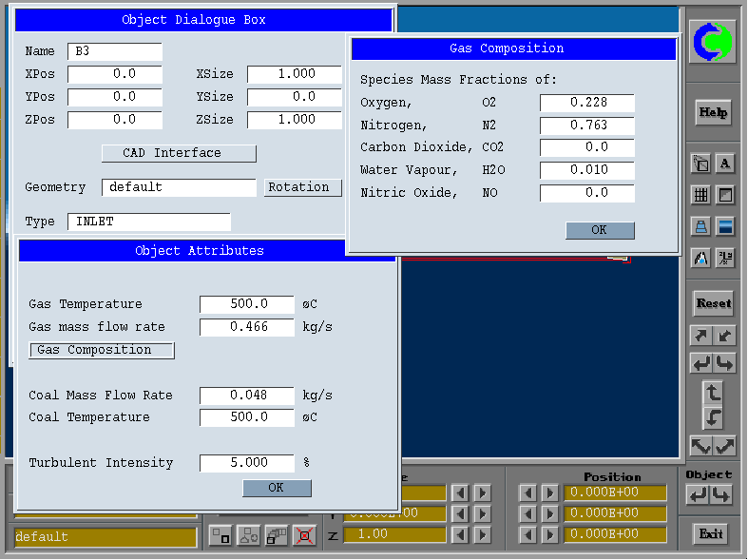Click the red X delete object icon

click(304, 535)
